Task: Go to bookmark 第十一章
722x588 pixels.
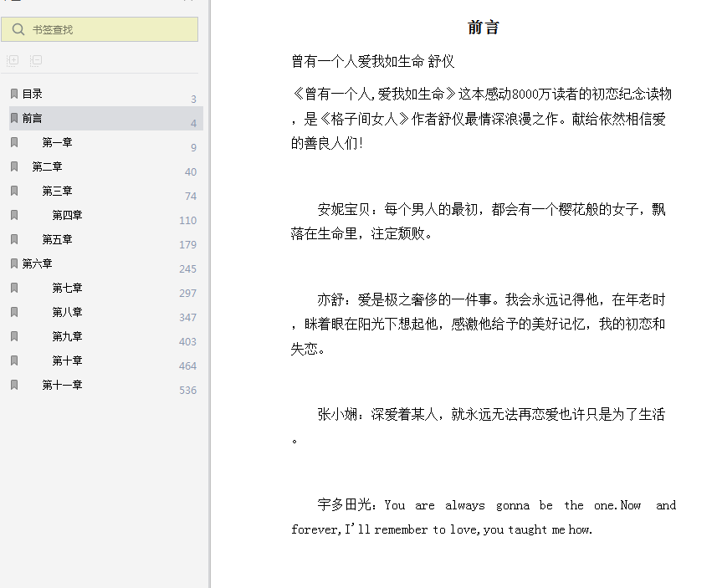Action: 62,385
